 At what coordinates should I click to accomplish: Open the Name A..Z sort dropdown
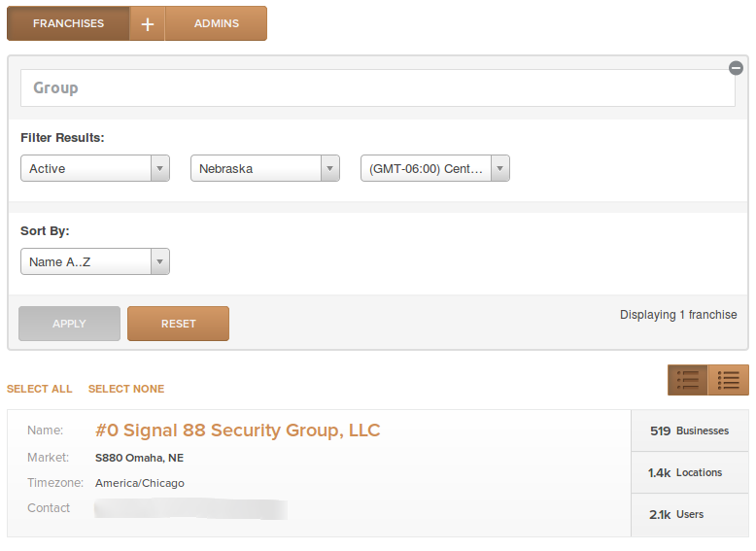[95, 261]
